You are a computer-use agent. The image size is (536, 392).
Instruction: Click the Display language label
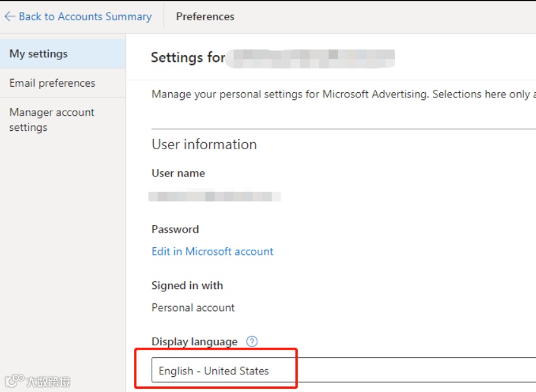[195, 342]
